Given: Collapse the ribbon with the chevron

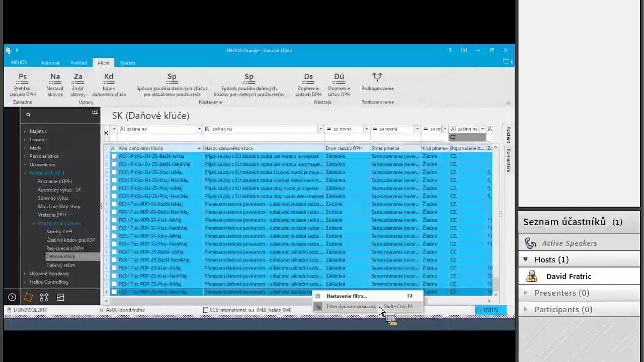Looking at the screenshot, I should point(508,103).
